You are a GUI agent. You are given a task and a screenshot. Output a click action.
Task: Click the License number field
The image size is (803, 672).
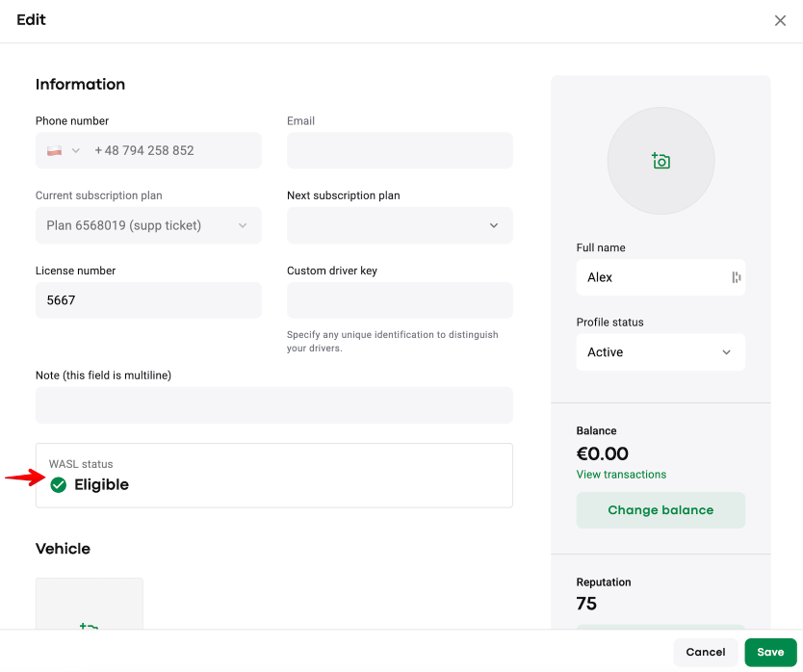(x=148, y=300)
